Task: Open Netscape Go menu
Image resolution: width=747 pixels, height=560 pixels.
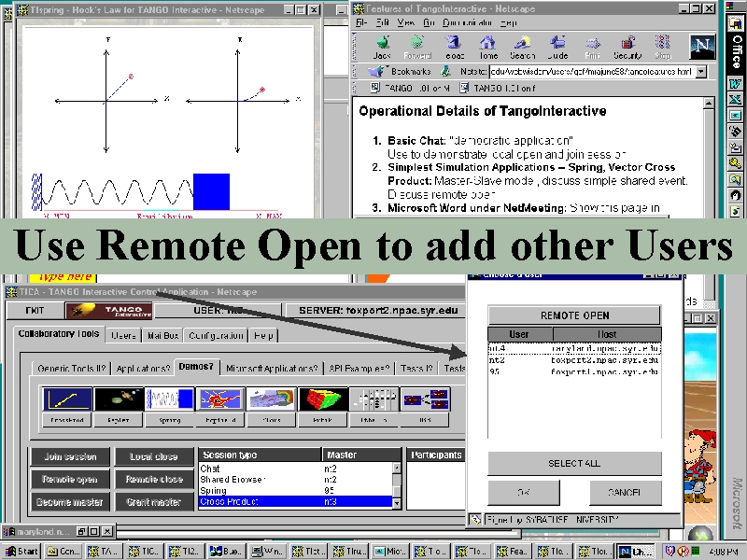Action: (x=429, y=22)
